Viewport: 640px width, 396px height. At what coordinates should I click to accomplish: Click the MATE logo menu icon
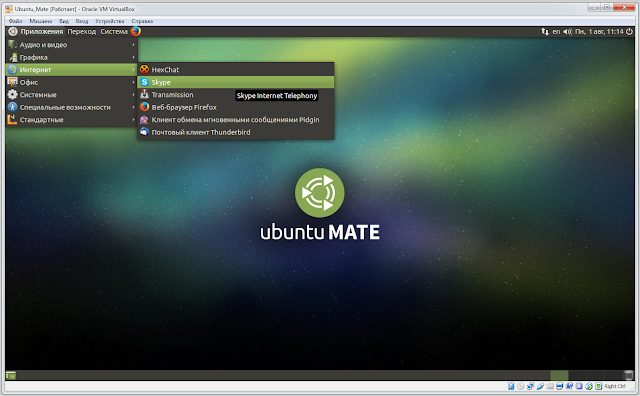(13, 31)
